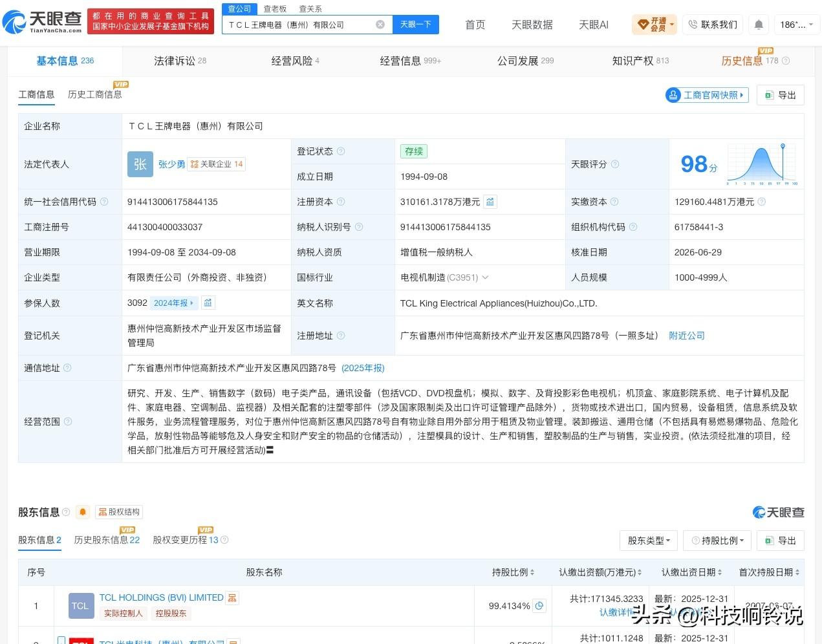Open TCL HOLDINGS (BVI) LIMITED shareholder link

161,597
